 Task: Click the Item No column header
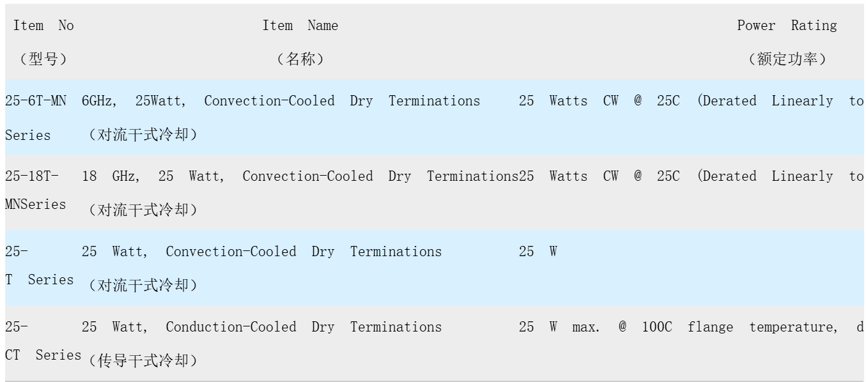[x=43, y=26]
